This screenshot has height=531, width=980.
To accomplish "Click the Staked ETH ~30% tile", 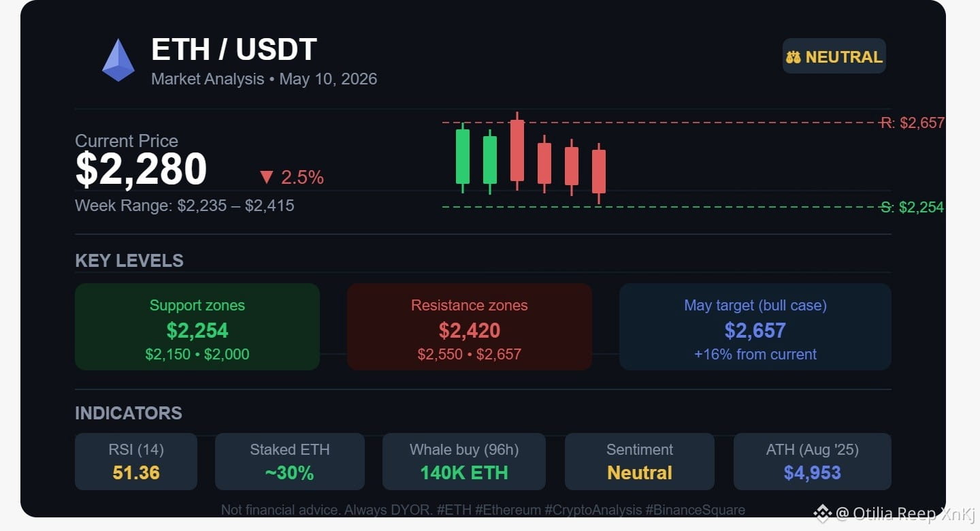I will tap(290, 462).
